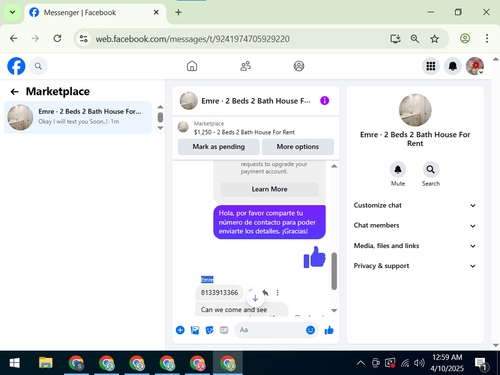
Task: Open Windows Start menu
Action: click(14, 363)
